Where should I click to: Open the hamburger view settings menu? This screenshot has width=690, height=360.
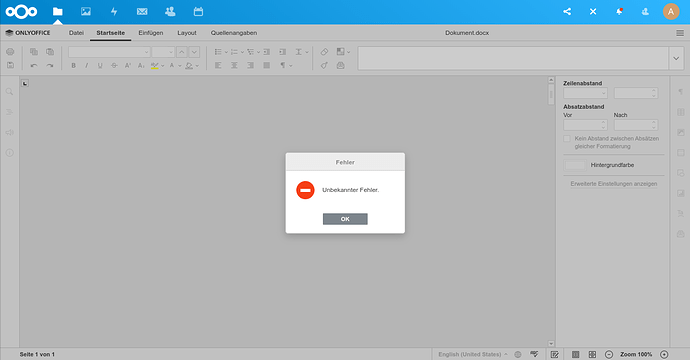tap(680, 33)
